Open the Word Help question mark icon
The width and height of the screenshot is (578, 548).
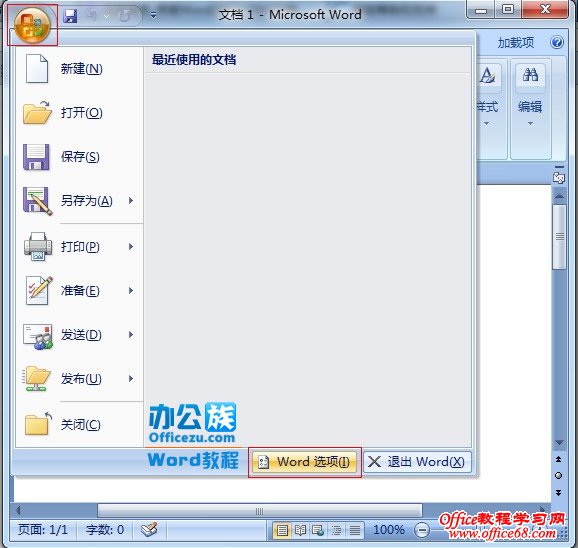tap(557, 42)
